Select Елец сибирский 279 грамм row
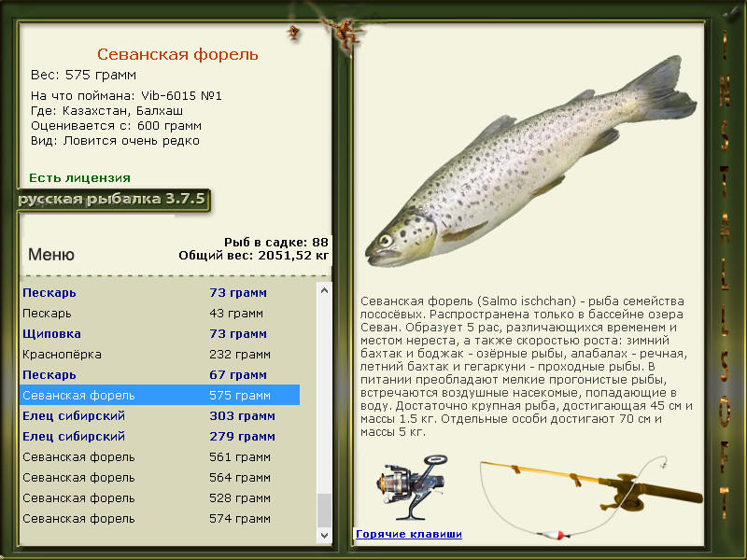The image size is (747, 560). 160,436
